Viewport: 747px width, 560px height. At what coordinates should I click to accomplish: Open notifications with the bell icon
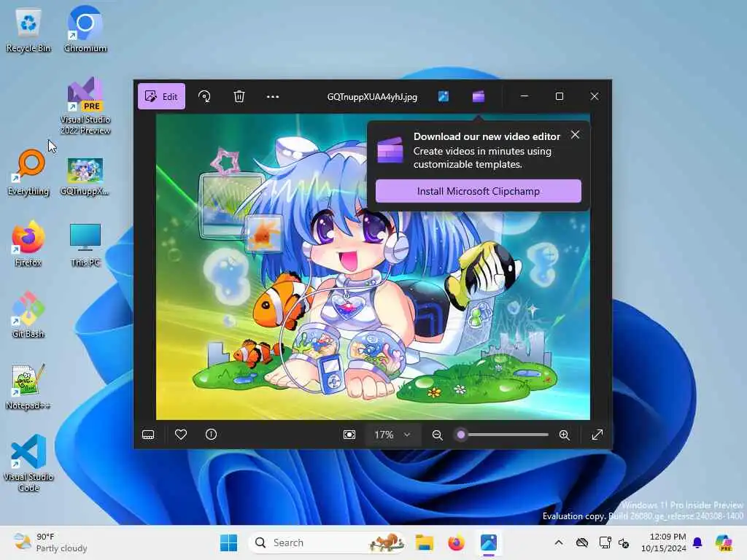[x=697, y=542]
